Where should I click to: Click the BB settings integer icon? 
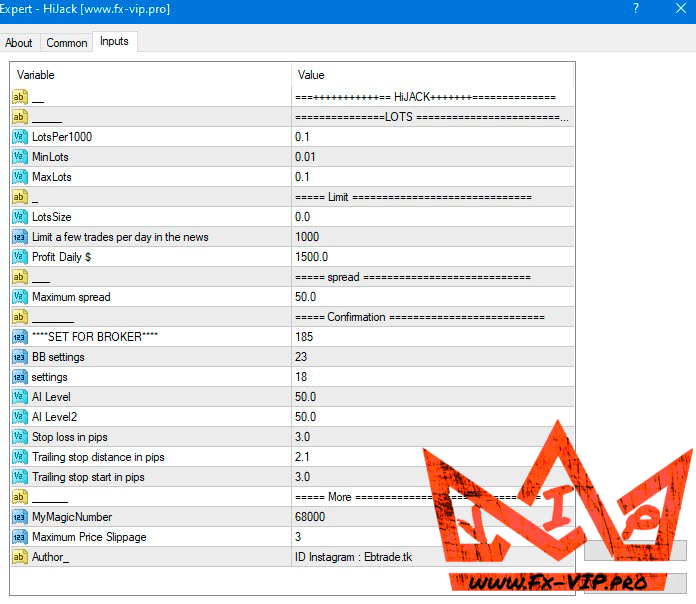pyautogui.click(x=20, y=357)
